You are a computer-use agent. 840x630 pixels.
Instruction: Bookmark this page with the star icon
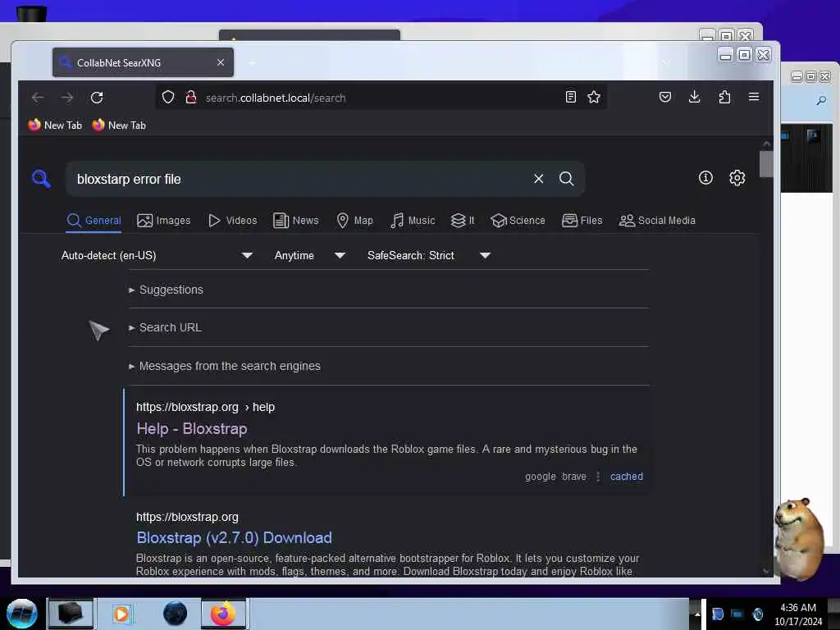[x=594, y=97]
